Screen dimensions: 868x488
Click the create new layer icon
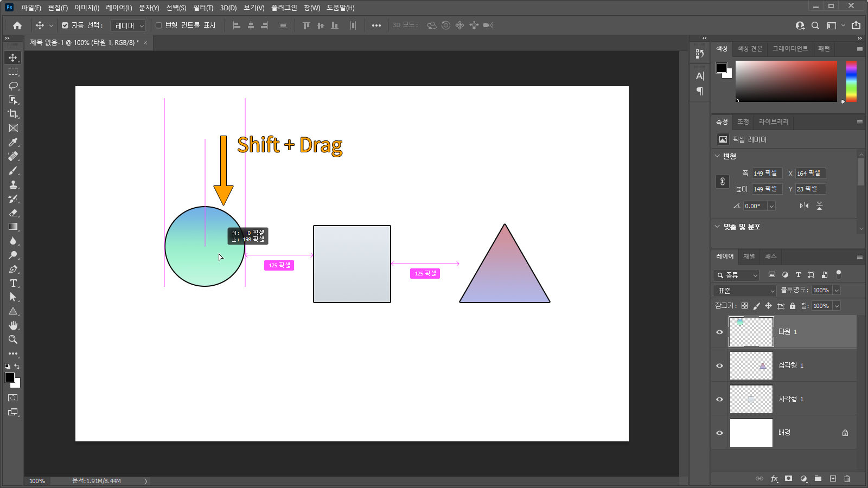(x=833, y=479)
